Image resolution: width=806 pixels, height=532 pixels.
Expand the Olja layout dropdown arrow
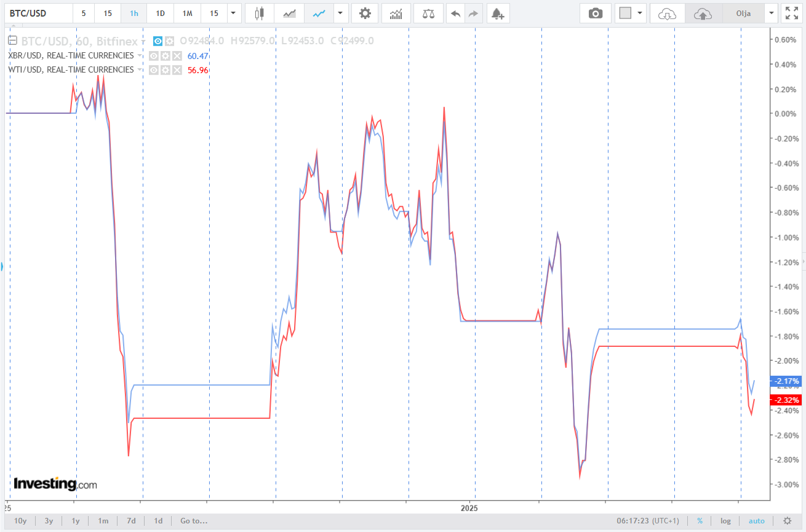click(772, 13)
